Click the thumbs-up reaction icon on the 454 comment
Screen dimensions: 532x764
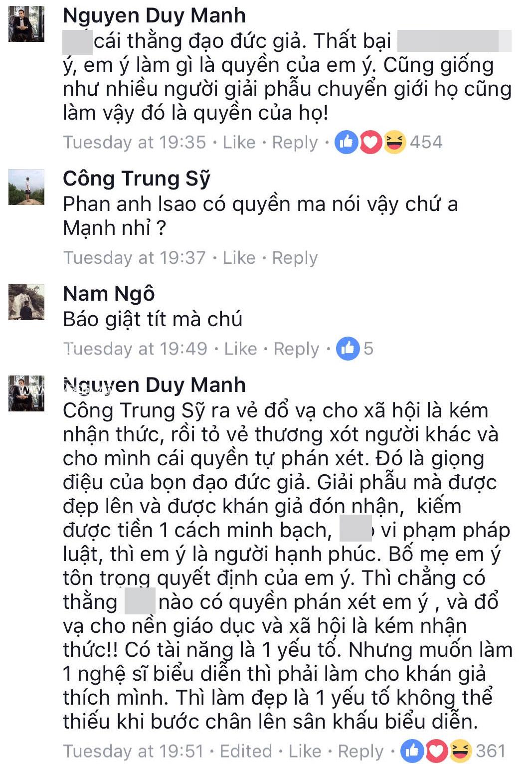coord(346,142)
